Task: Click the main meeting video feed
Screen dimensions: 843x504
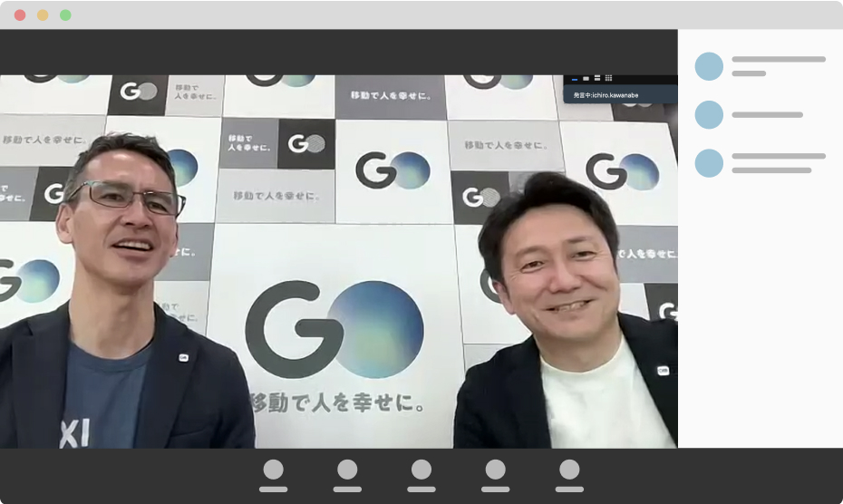Action: coord(339,261)
